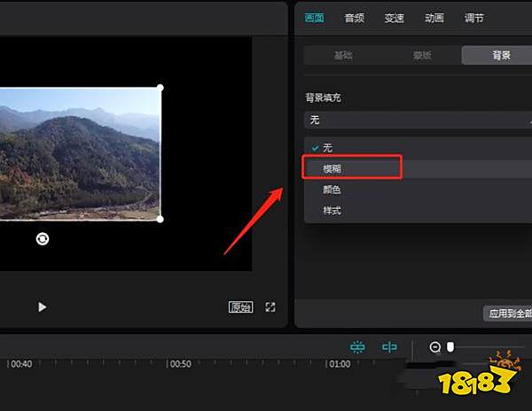
Task: Switch to the 音频 tab
Action: coord(354,18)
